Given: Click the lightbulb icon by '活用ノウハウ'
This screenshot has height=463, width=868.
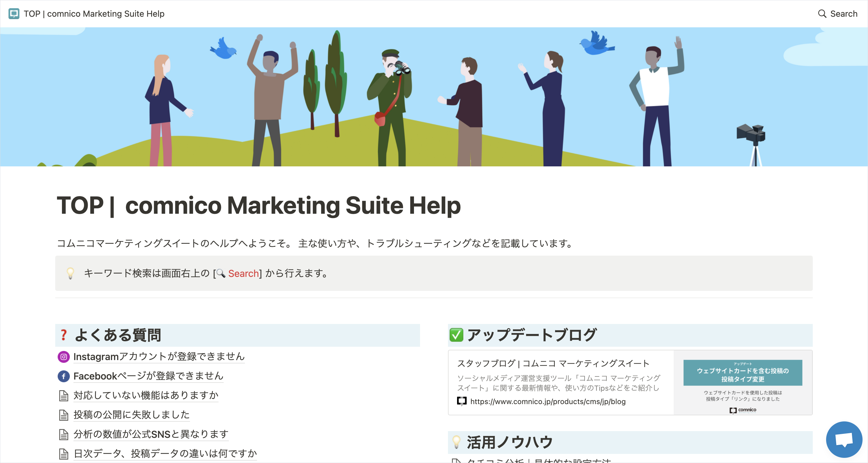Looking at the screenshot, I should 456,442.
